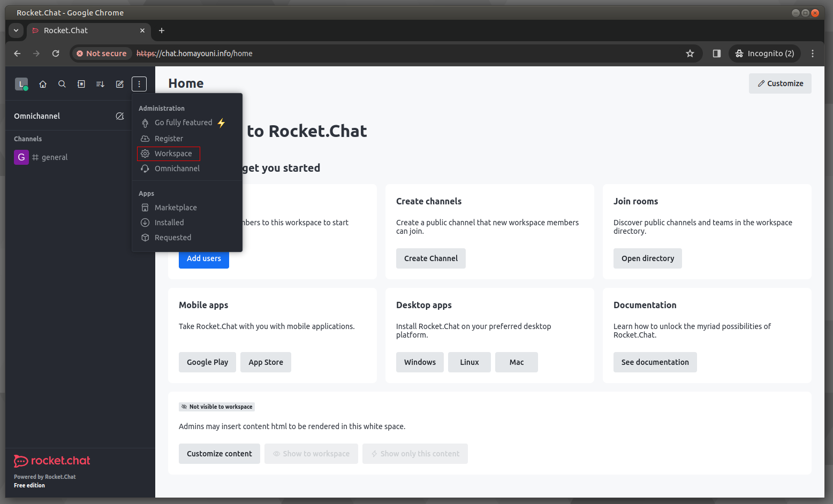This screenshot has height=504, width=833.
Task: Click Customize content button
Action: (x=219, y=454)
